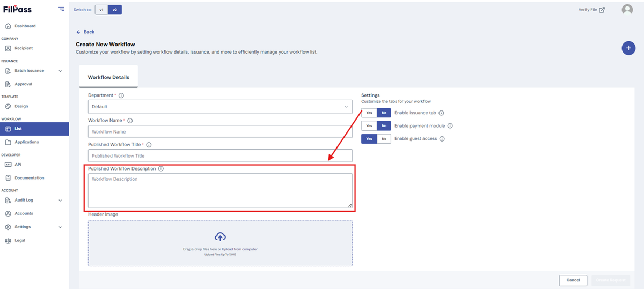Image resolution: width=644 pixels, height=289 pixels.
Task: Click the Approval sidebar icon
Action: [8, 84]
